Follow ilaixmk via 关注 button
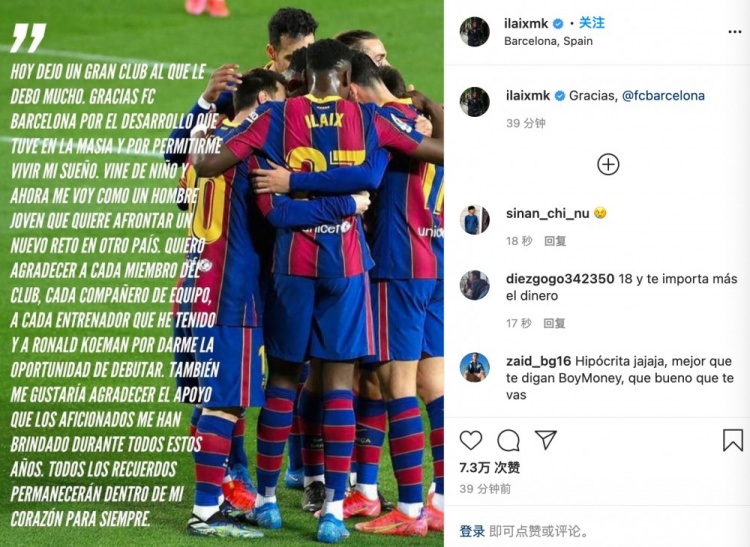The image size is (750, 547). coord(592,23)
